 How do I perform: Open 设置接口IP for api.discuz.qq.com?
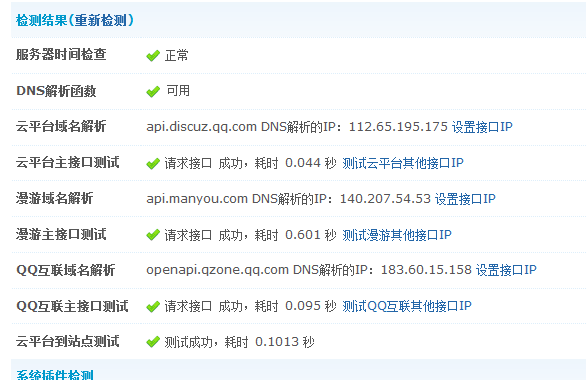pos(482,127)
